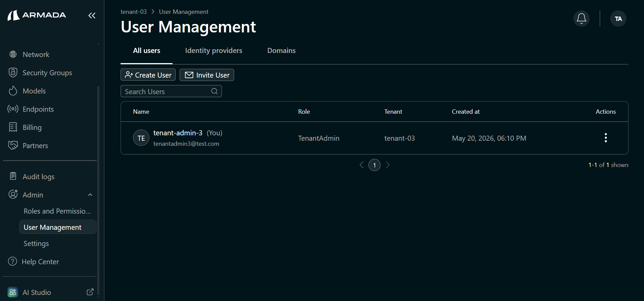This screenshot has width=644, height=301.
Task: Click the search magnifier icon
Action: pyautogui.click(x=214, y=91)
